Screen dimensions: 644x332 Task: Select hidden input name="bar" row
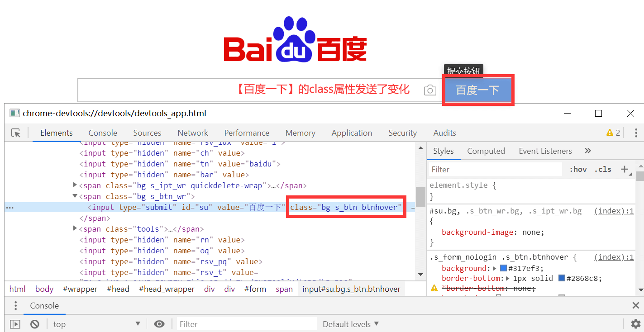165,175
